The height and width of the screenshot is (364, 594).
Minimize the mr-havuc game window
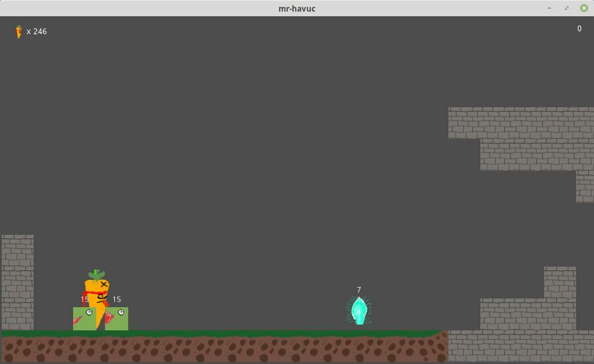tap(549, 8)
